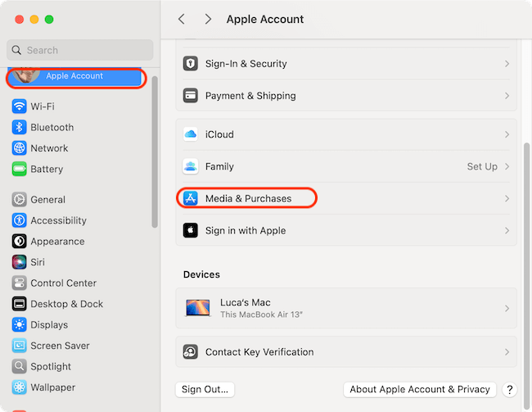Click Set Up next to Family
Image resolution: width=532 pixels, height=412 pixels.
tap(482, 166)
